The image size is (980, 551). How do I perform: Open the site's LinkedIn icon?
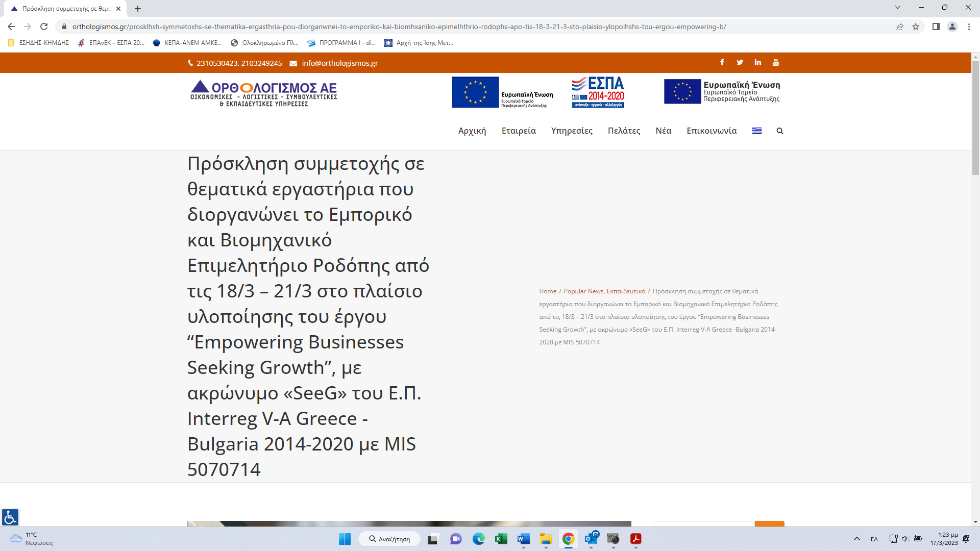tap(757, 62)
